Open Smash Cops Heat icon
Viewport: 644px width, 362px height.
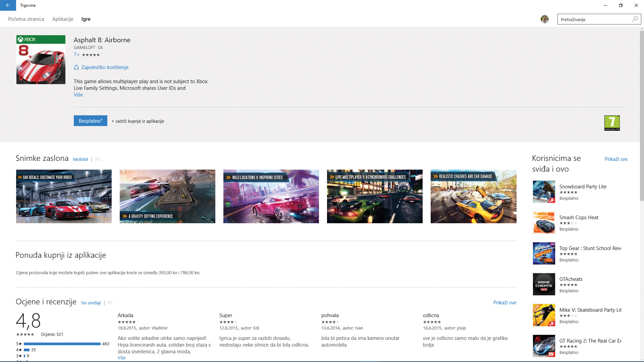click(x=544, y=223)
